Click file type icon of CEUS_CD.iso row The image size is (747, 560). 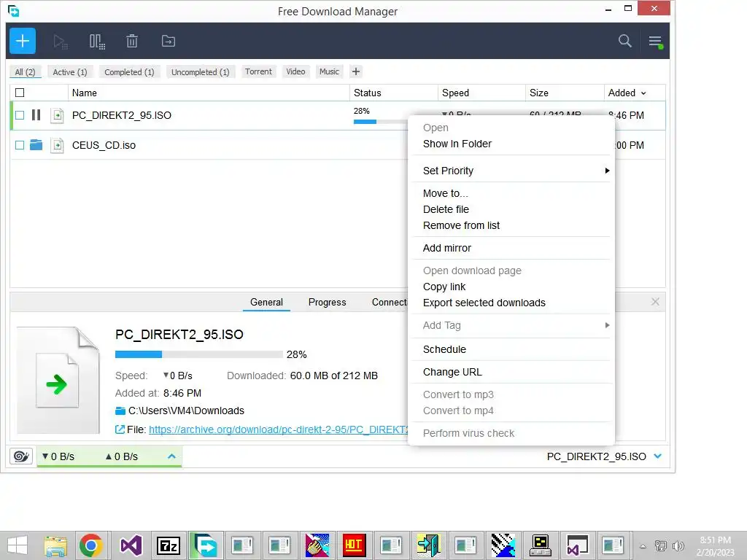[57, 145]
